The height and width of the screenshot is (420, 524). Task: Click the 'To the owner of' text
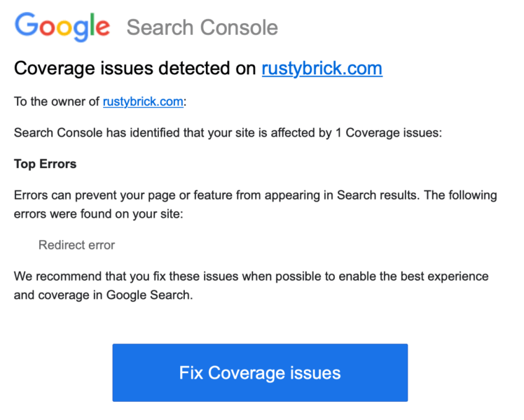[57, 101]
